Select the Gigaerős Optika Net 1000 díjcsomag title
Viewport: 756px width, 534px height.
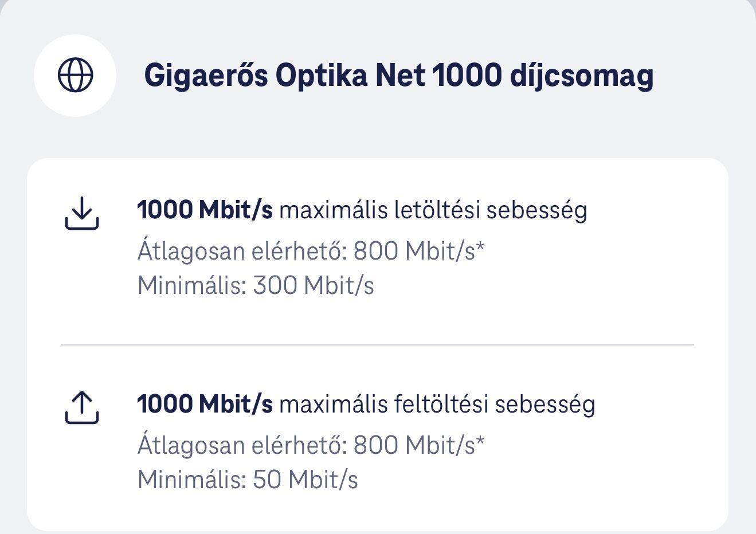point(398,75)
